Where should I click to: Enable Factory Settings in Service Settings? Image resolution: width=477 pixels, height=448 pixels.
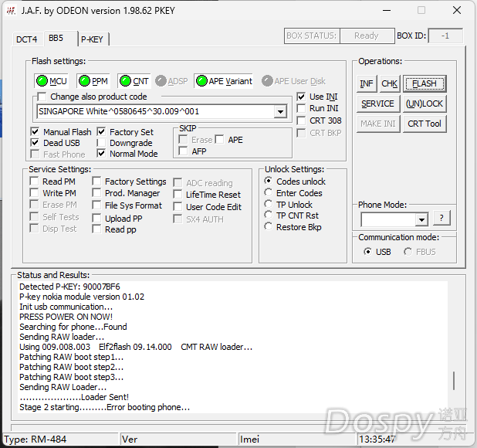pos(96,182)
